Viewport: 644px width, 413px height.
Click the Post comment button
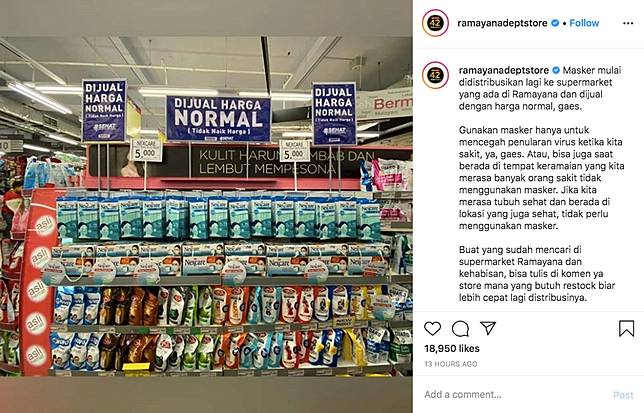pos(623,395)
